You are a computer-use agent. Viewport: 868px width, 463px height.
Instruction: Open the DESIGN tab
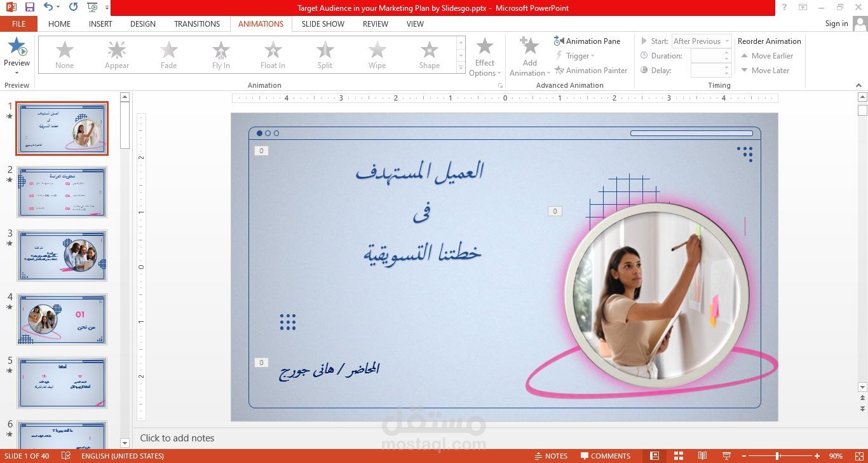pyautogui.click(x=143, y=24)
